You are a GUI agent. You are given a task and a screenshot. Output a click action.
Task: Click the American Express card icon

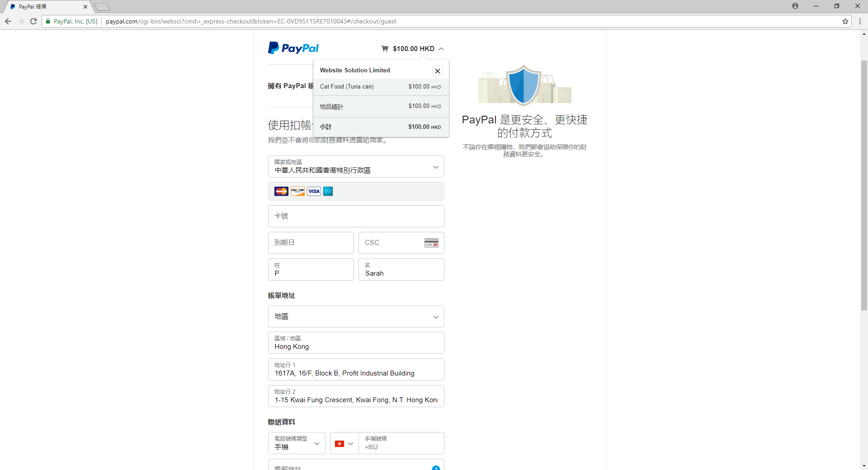coord(328,191)
